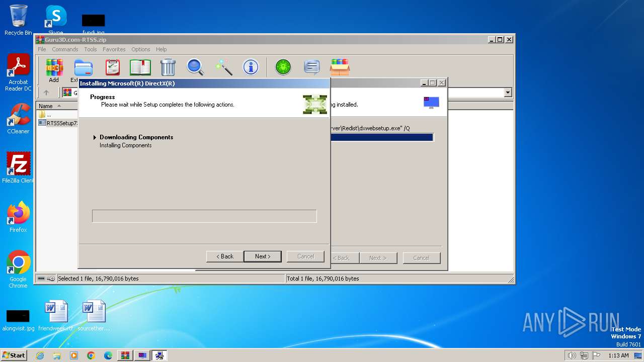Open the Skype desktop shortcut
The height and width of the screenshot is (362, 644).
tap(55, 20)
